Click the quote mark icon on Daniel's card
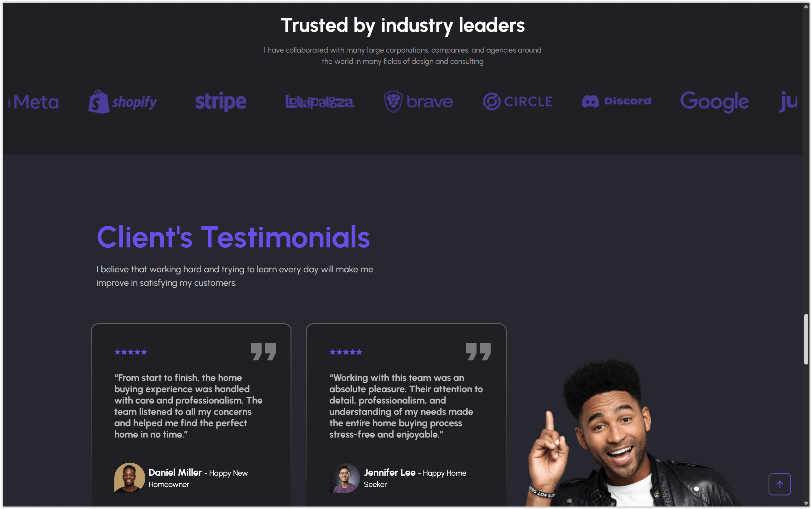 (x=263, y=351)
